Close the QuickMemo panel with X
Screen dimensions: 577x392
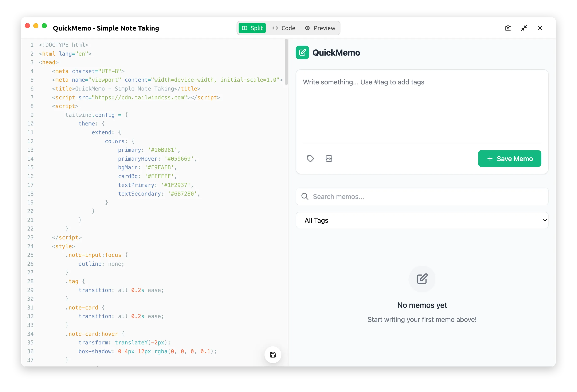point(540,28)
